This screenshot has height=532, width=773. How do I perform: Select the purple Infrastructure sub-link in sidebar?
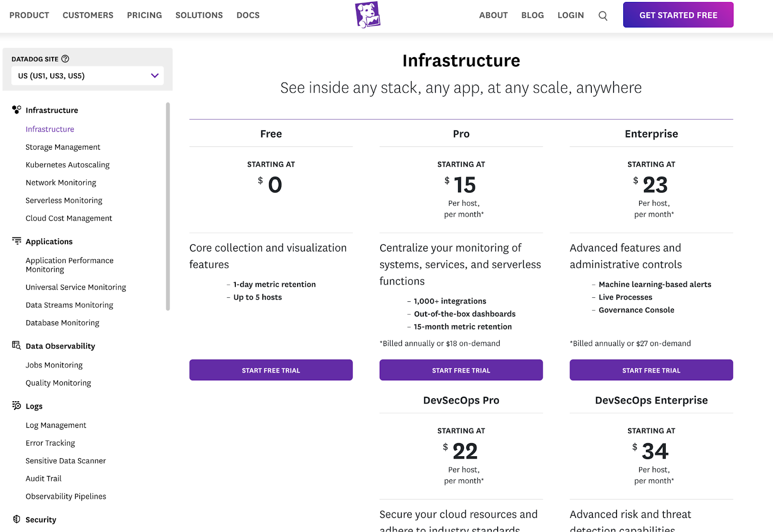tap(50, 129)
